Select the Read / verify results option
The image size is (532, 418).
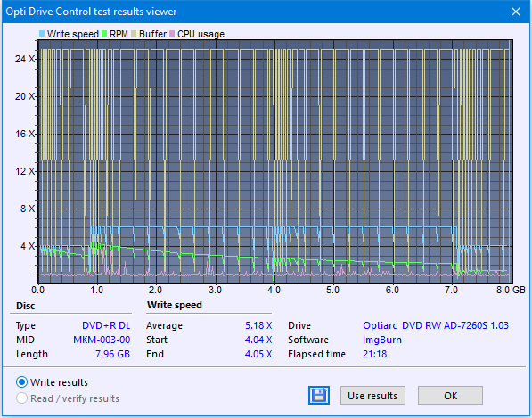tap(68, 398)
